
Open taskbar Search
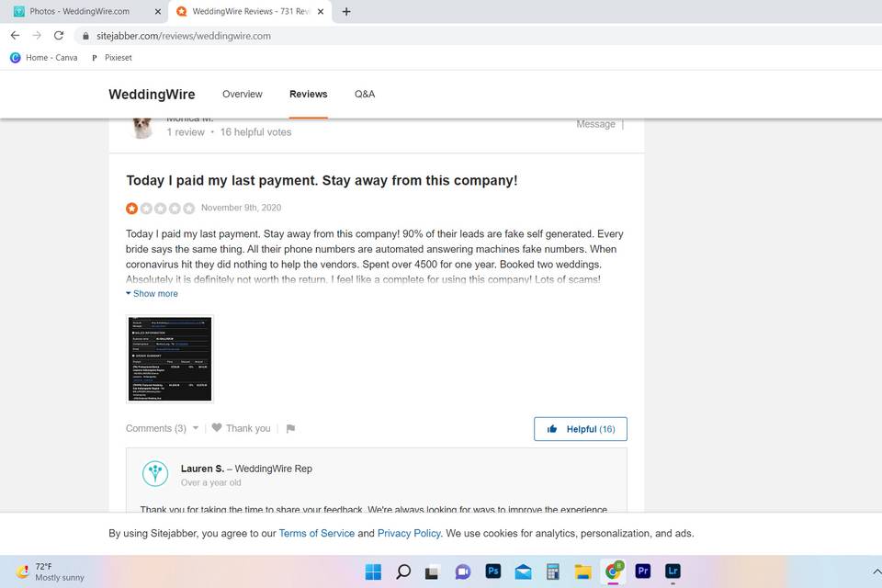tap(403, 571)
